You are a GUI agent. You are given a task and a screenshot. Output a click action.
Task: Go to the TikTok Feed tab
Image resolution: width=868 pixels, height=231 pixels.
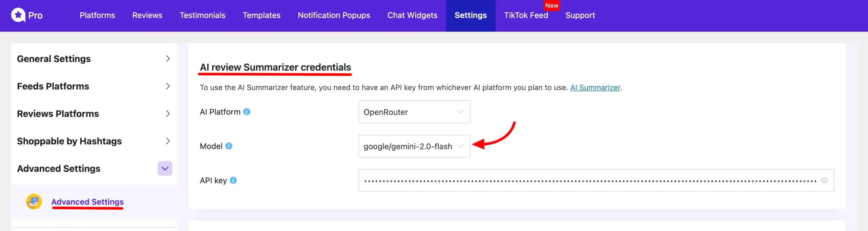pos(526,15)
